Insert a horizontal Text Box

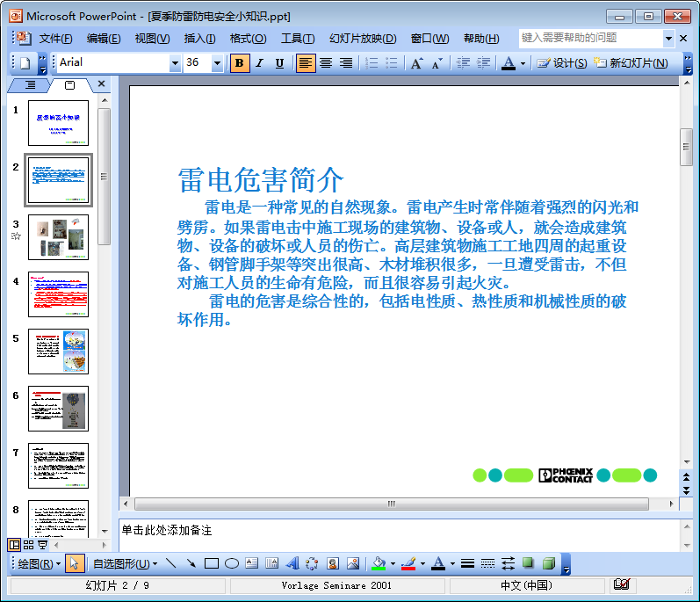(x=252, y=563)
